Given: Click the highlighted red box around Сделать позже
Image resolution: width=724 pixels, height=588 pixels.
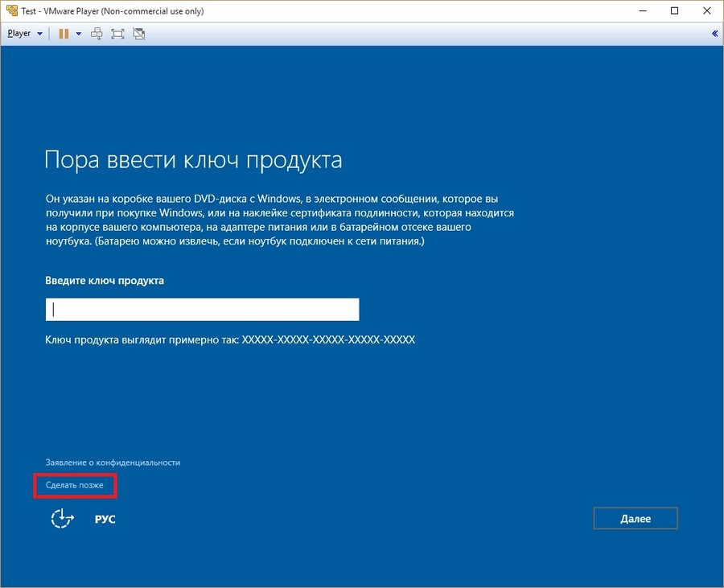Looking at the screenshot, I should (74, 486).
